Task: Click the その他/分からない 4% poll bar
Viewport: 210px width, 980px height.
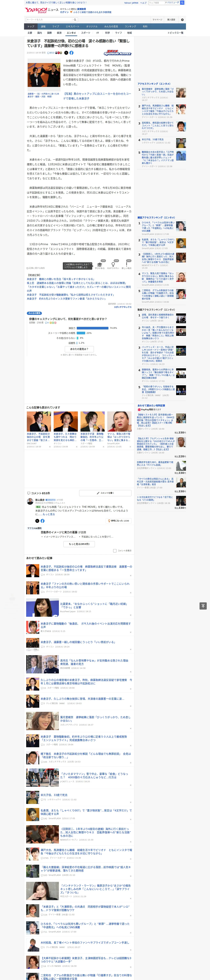Action: pyautogui.click(x=77, y=338)
